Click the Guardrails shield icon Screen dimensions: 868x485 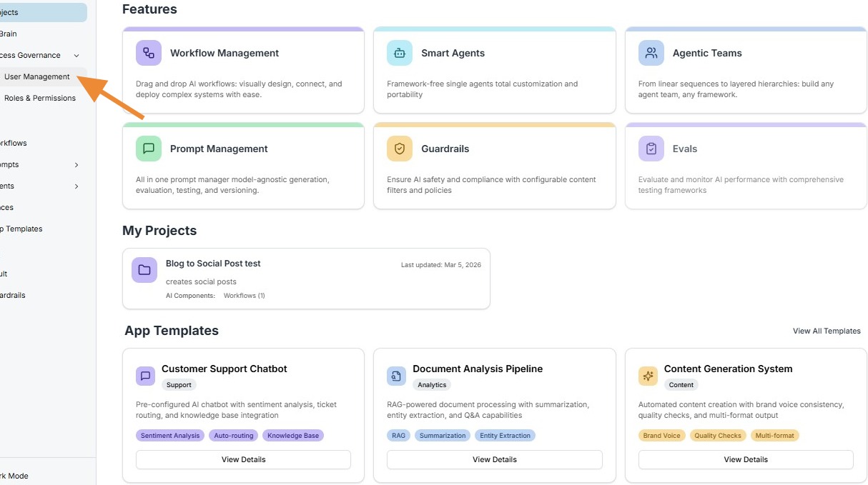400,149
